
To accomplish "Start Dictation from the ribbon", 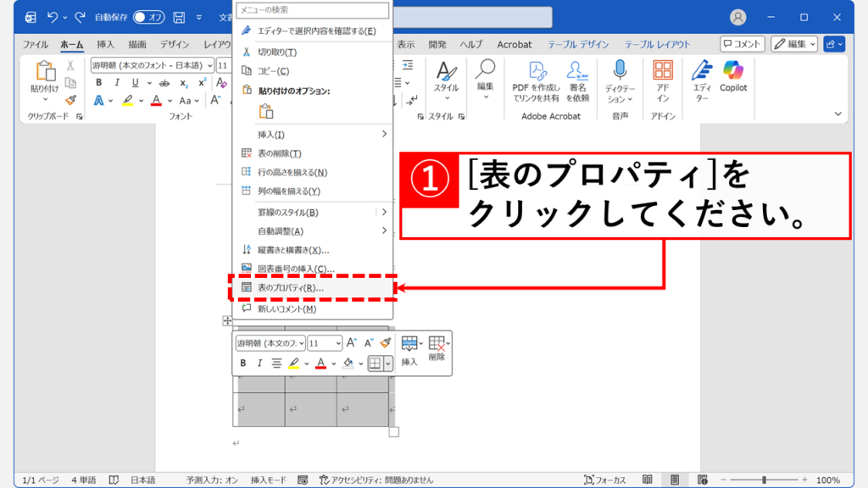I will click(x=620, y=72).
